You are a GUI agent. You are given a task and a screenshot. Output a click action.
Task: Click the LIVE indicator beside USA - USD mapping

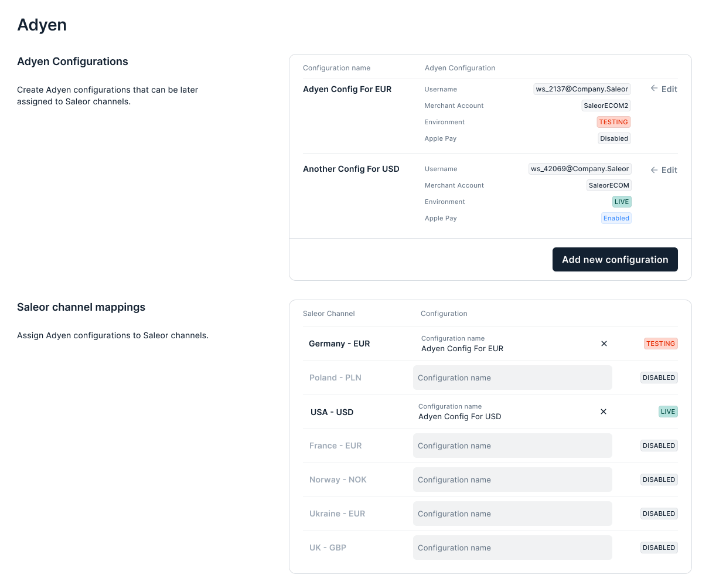[x=667, y=412]
